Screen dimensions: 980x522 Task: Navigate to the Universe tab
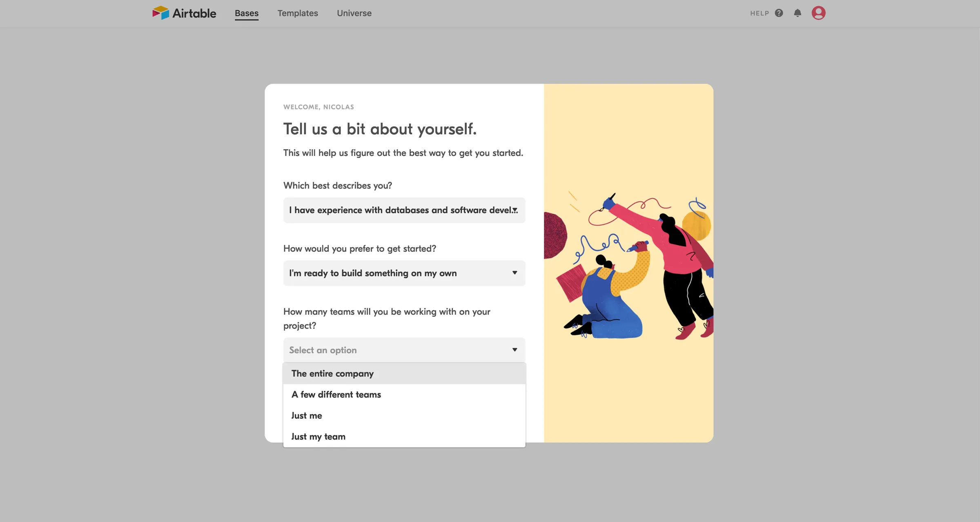354,13
